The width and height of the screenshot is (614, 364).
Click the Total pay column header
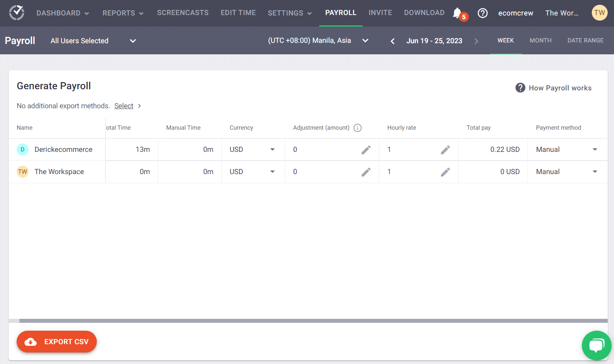point(478,128)
